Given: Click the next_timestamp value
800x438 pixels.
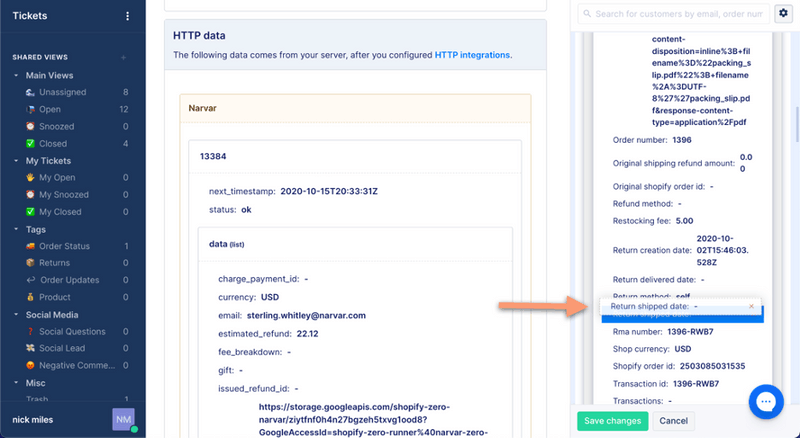Looking at the screenshot, I should (x=329, y=191).
